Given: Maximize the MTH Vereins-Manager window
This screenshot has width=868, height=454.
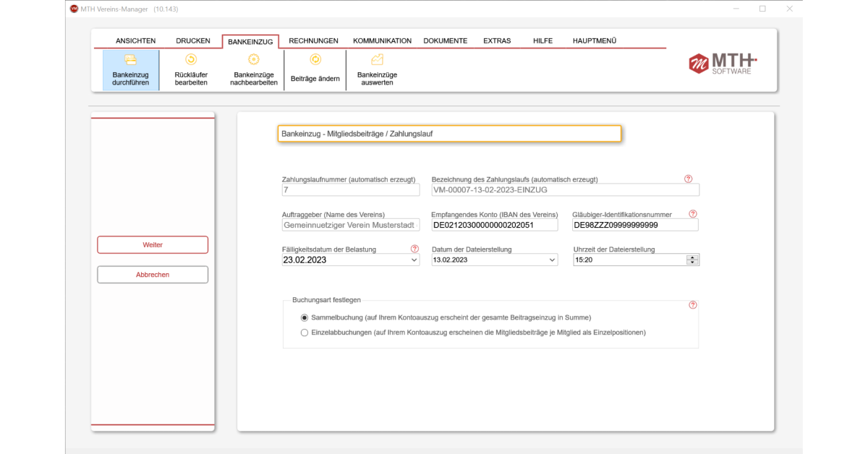Looking at the screenshot, I should coord(762,9).
